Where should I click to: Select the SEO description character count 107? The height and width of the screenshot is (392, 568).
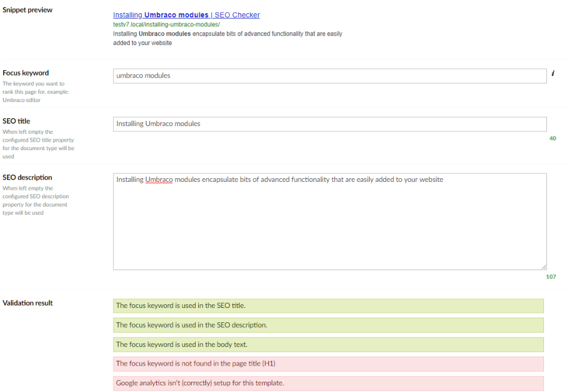tap(551, 277)
